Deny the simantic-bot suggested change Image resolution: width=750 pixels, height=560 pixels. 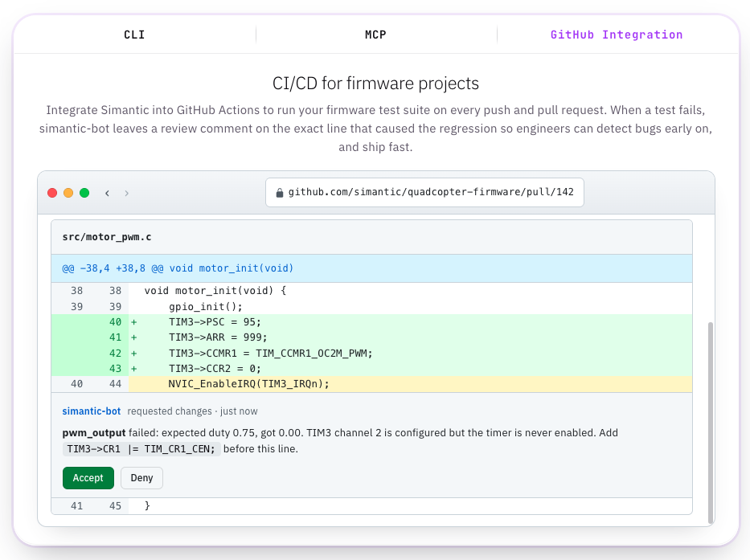[x=141, y=478]
